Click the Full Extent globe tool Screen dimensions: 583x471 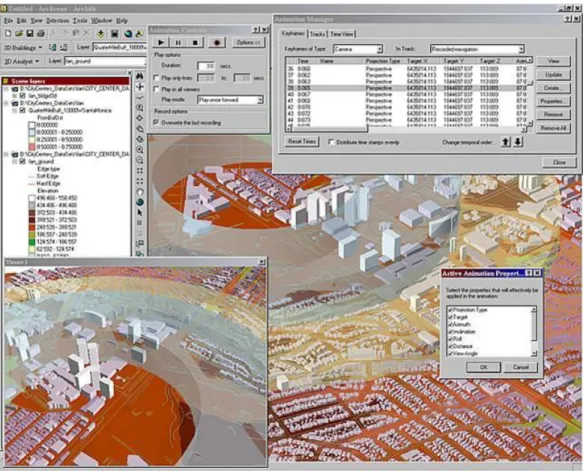pyautogui.click(x=140, y=202)
